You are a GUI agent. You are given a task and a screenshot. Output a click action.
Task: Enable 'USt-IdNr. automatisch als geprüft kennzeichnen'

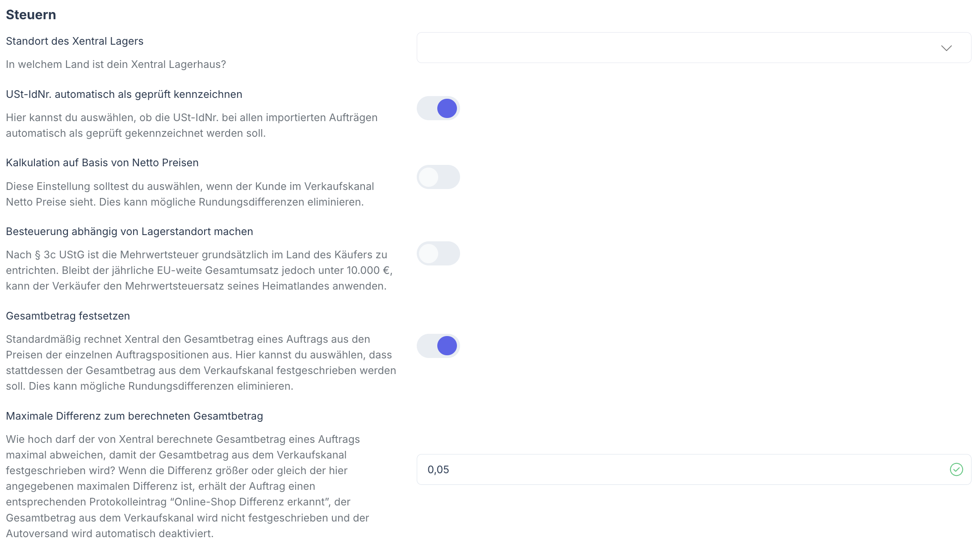pos(438,108)
